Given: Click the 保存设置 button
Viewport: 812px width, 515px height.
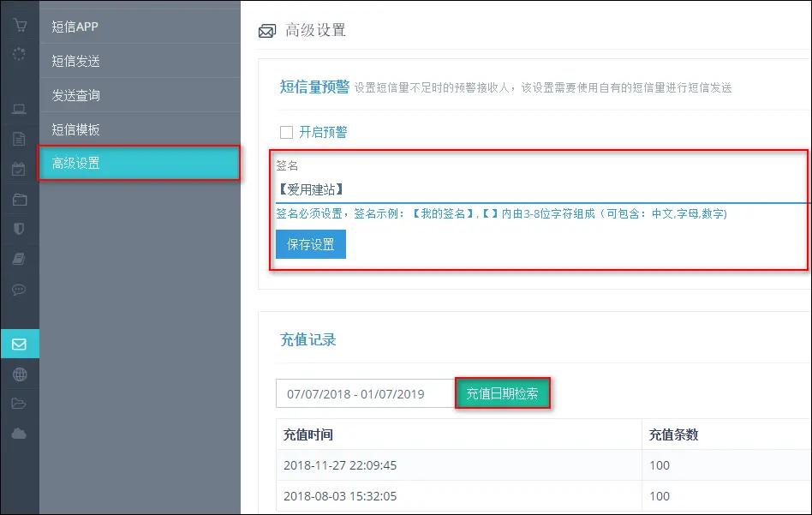Looking at the screenshot, I should [311, 244].
